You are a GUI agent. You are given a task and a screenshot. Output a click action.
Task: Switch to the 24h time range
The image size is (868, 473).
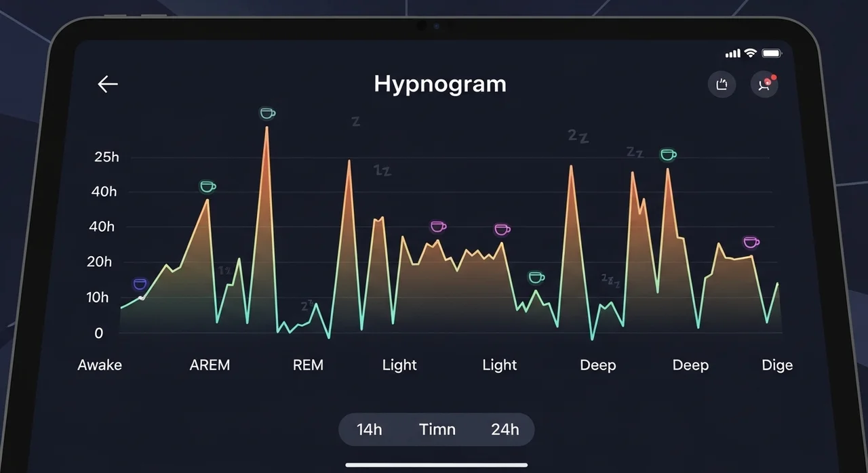click(x=505, y=430)
